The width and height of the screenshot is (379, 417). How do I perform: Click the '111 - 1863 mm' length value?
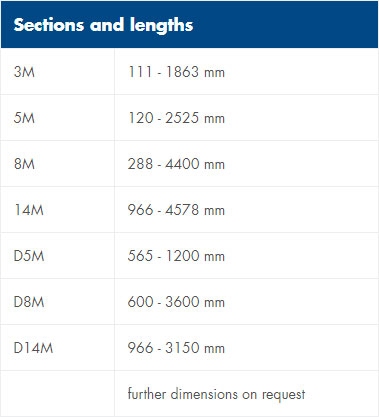click(176, 72)
